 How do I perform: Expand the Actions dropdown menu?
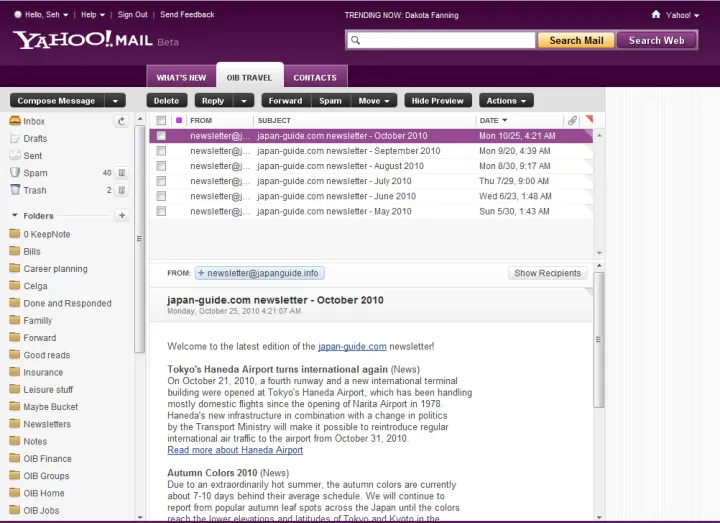506,101
